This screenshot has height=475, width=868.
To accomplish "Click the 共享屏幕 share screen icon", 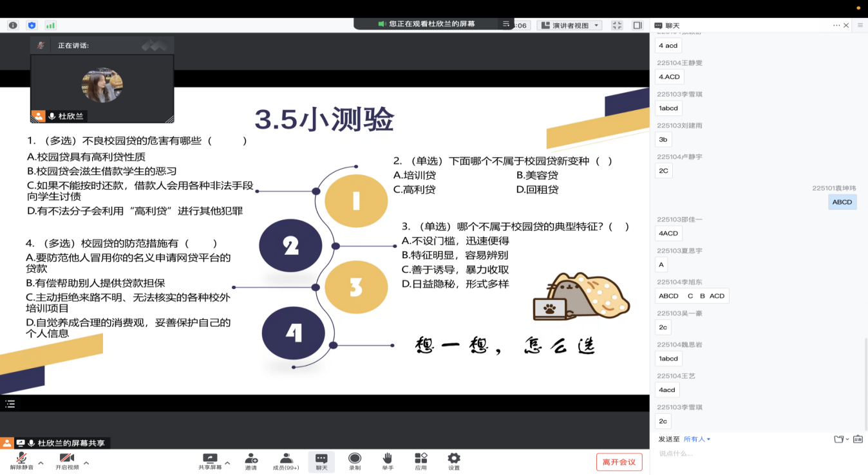I will point(209,460).
